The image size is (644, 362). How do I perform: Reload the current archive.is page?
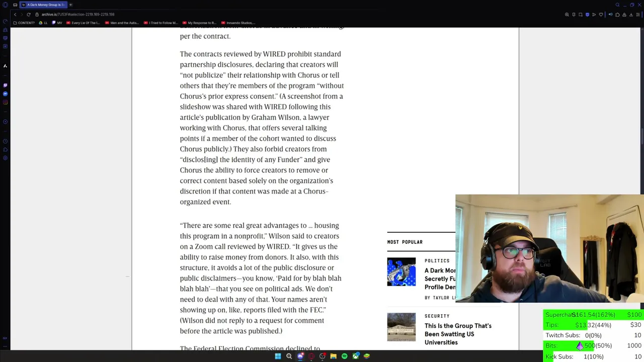click(28, 15)
